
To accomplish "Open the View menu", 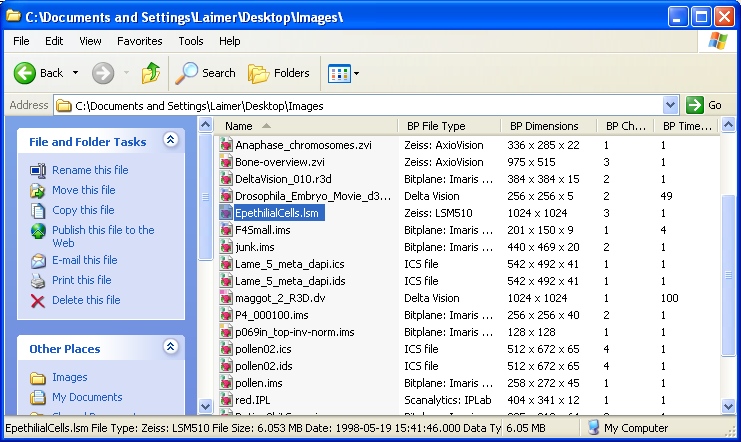I will [x=90, y=41].
